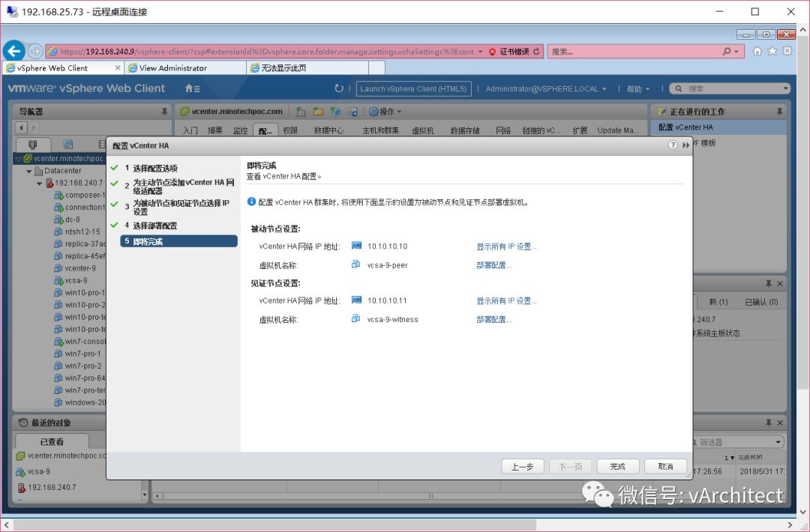Click the 取消 (Cancel) button
The width and height of the screenshot is (810, 532).
point(665,467)
